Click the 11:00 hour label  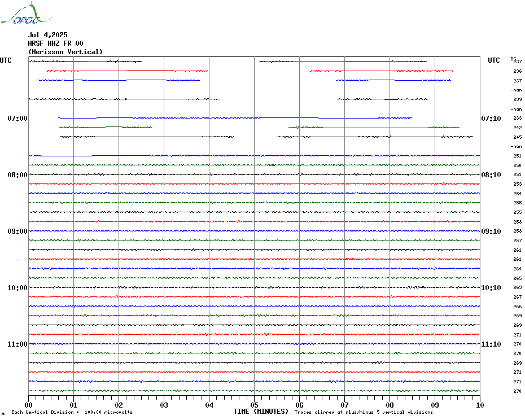(x=17, y=344)
